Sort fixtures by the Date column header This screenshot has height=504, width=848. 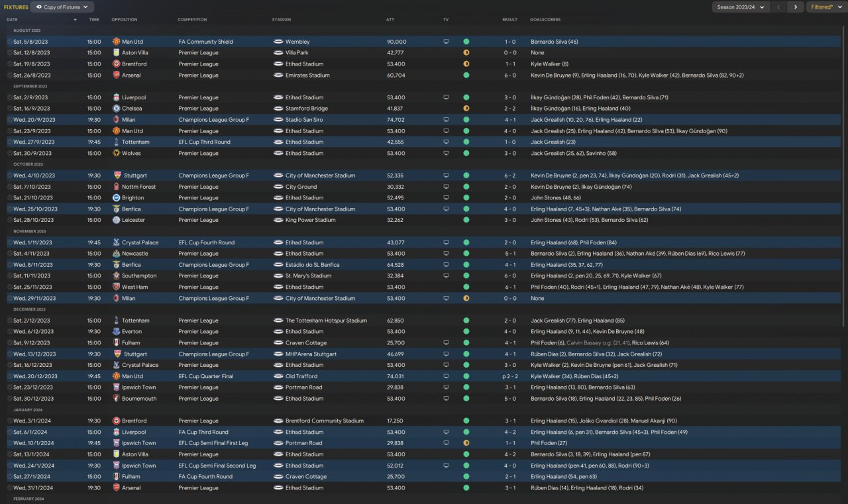[13, 19]
